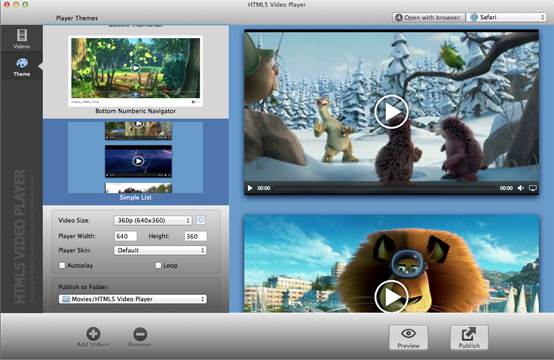The width and height of the screenshot is (554, 360).
Task: Enable the Autoplay checkbox
Action: click(x=62, y=265)
